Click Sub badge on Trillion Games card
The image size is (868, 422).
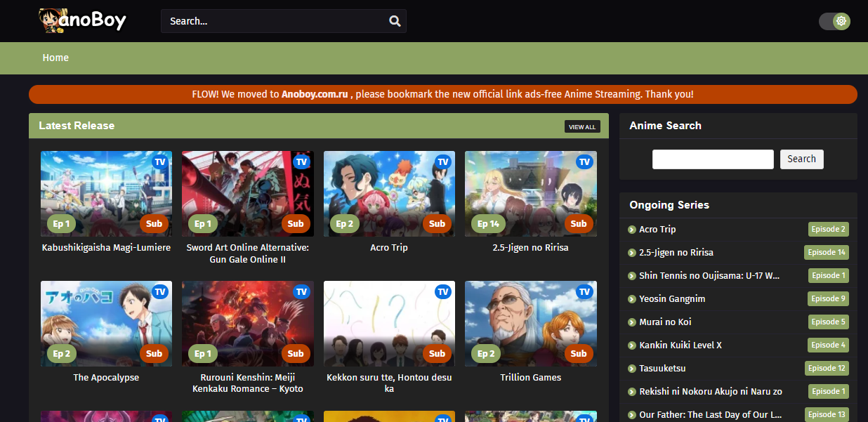pos(579,354)
